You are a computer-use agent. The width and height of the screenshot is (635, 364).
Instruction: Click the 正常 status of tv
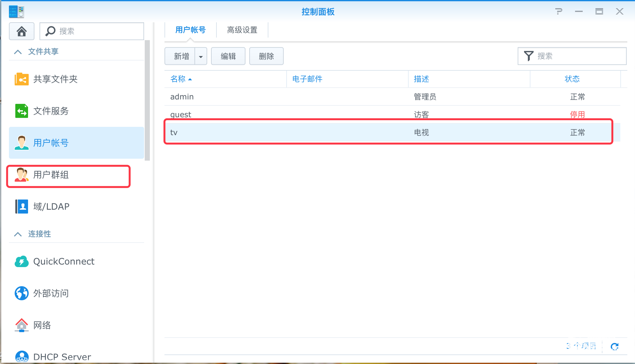[x=578, y=133]
